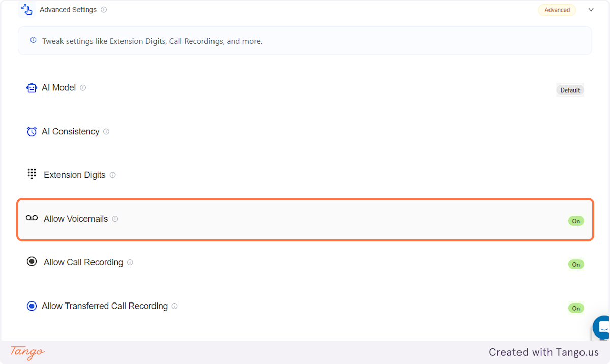Click the Allow Call Recording record icon

tap(32, 262)
